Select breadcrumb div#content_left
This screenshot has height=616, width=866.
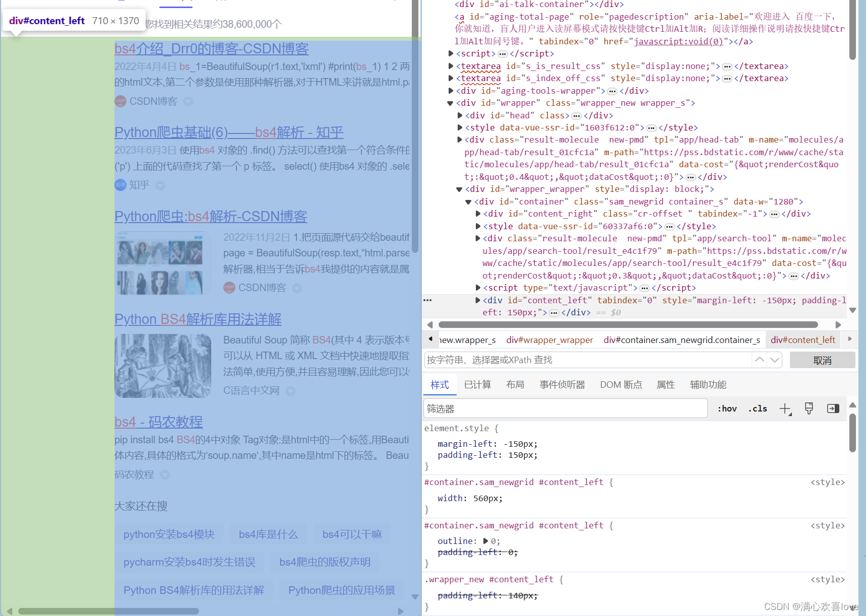[x=803, y=340]
